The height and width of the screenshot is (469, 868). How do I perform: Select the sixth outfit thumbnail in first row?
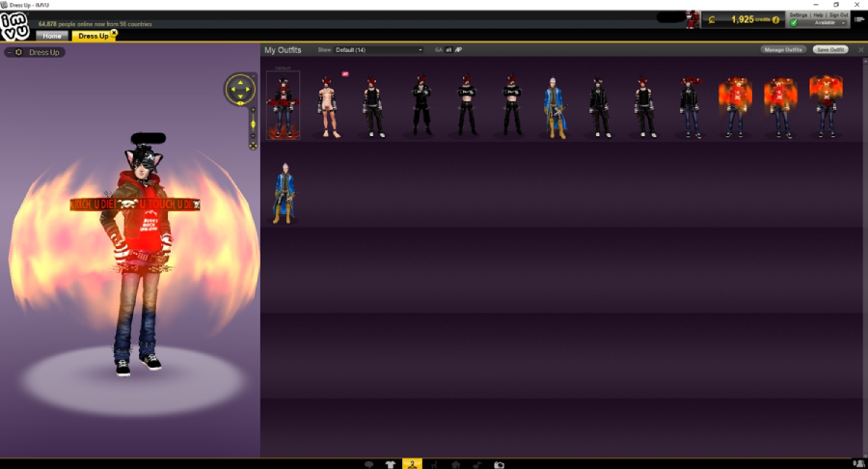[x=512, y=105]
